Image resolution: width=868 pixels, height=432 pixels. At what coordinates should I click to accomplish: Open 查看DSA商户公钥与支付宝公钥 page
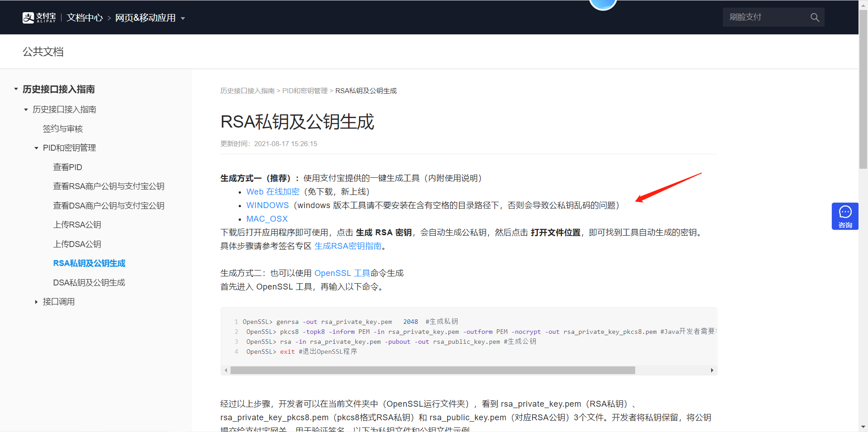coord(108,206)
